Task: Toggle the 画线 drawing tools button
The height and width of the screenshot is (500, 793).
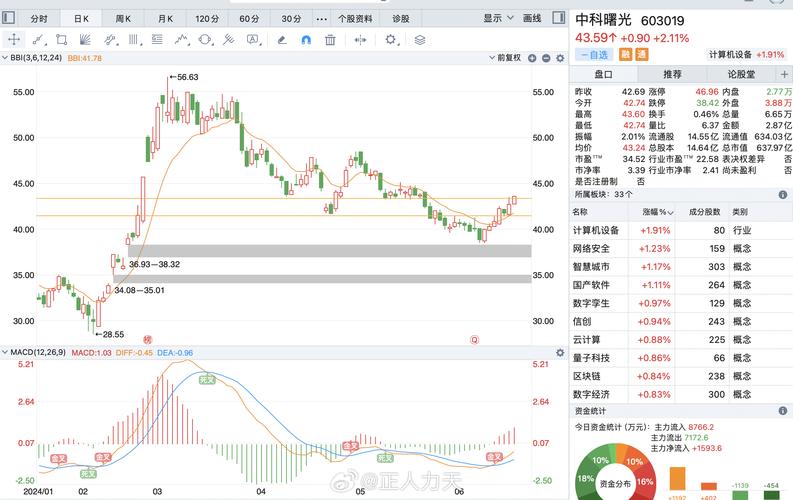Action: (532, 18)
